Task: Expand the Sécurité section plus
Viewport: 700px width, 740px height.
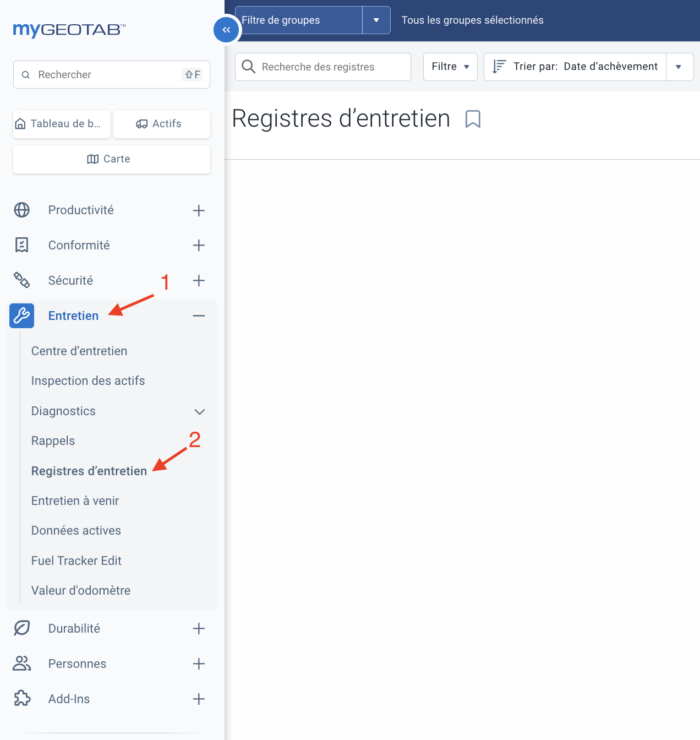Action: [x=199, y=281]
